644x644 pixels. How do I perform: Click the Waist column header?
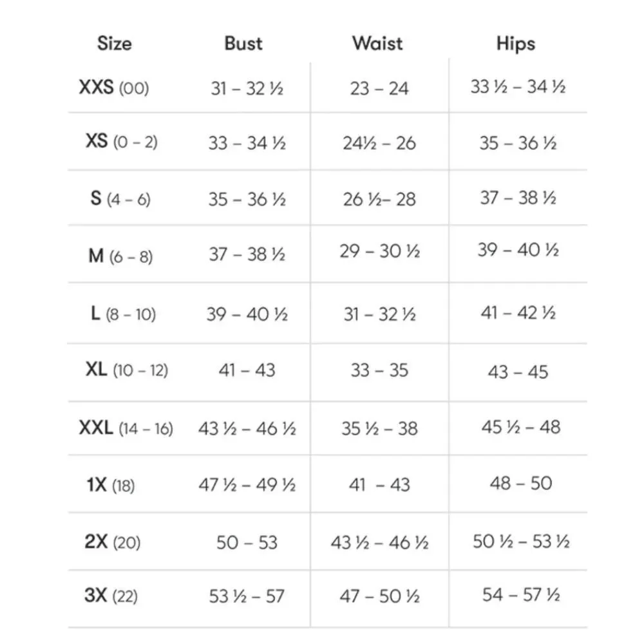coord(377,43)
